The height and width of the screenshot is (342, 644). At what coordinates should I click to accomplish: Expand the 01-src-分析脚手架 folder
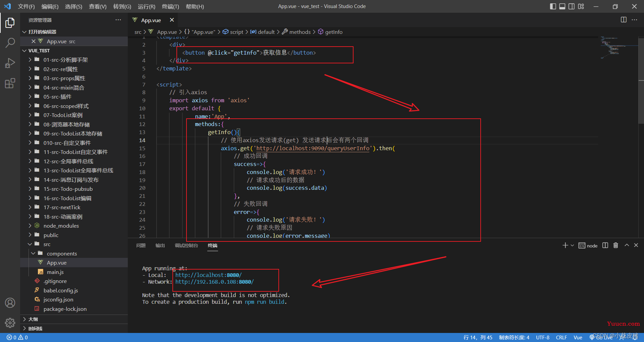pos(74,60)
